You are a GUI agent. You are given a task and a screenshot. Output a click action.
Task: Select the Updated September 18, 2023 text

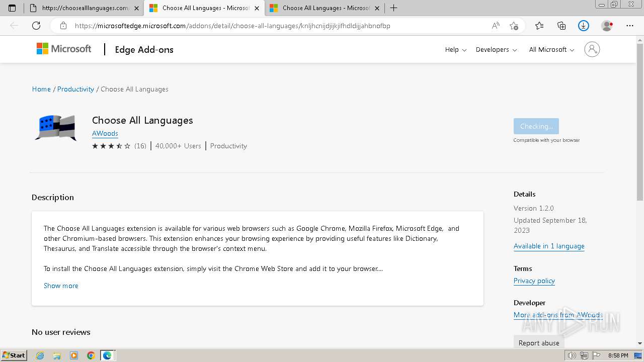click(550, 225)
